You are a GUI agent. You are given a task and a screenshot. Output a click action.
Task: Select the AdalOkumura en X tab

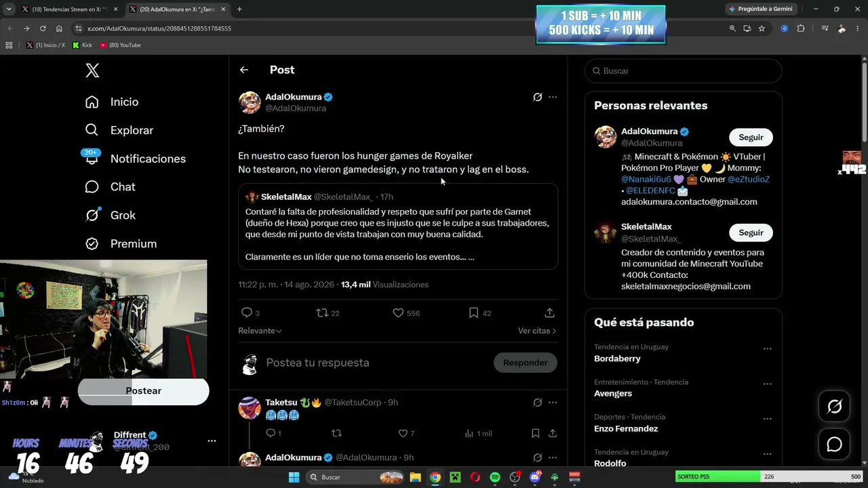point(176,9)
